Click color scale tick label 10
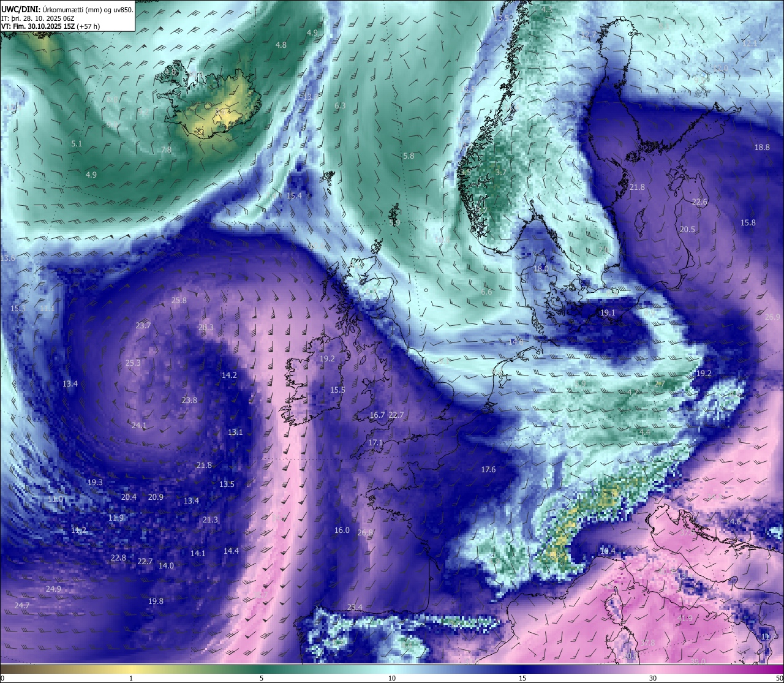This screenshot has width=784, height=683. click(x=392, y=678)
